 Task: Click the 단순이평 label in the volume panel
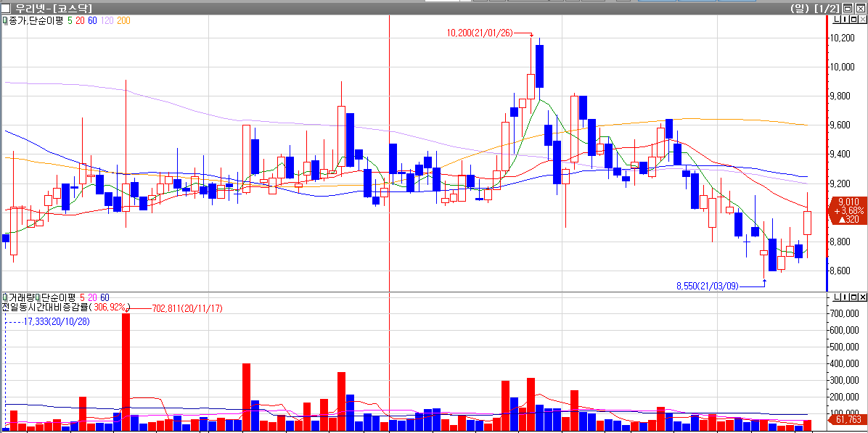point(60,297)
